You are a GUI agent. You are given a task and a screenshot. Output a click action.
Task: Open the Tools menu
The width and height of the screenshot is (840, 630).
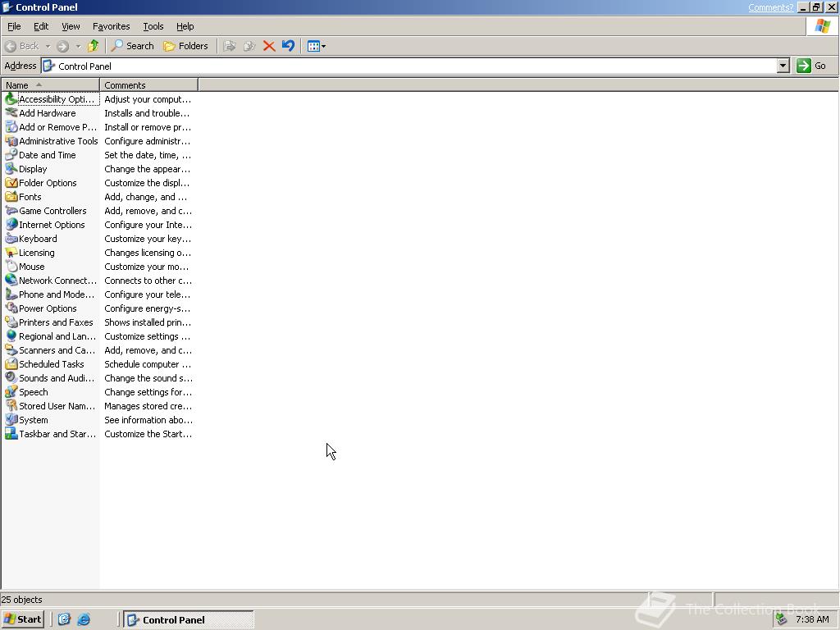click(x=153, y=26)
